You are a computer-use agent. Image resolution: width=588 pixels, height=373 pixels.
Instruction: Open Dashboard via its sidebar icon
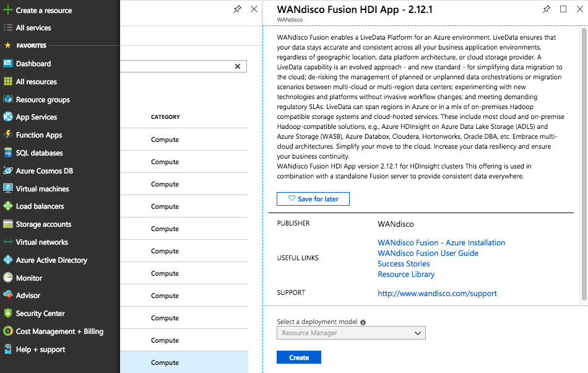tap(8, 63)
